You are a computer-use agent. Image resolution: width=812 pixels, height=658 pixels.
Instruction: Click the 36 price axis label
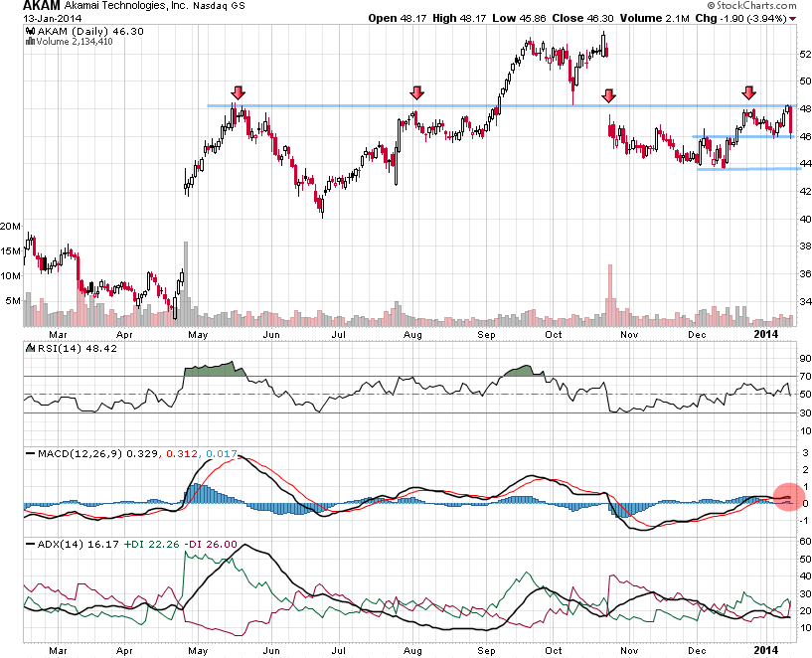pyautogui.click(x=805, y=274)
